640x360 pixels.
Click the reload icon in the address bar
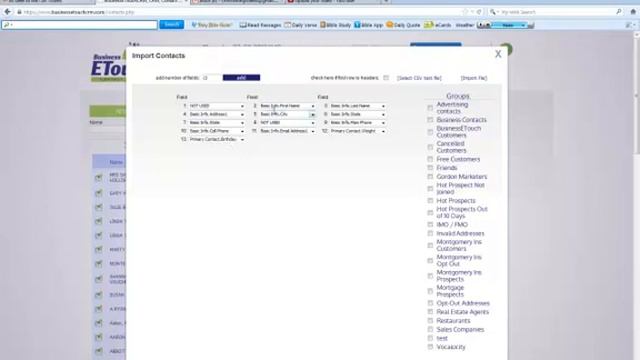click(x=480, y=12)
